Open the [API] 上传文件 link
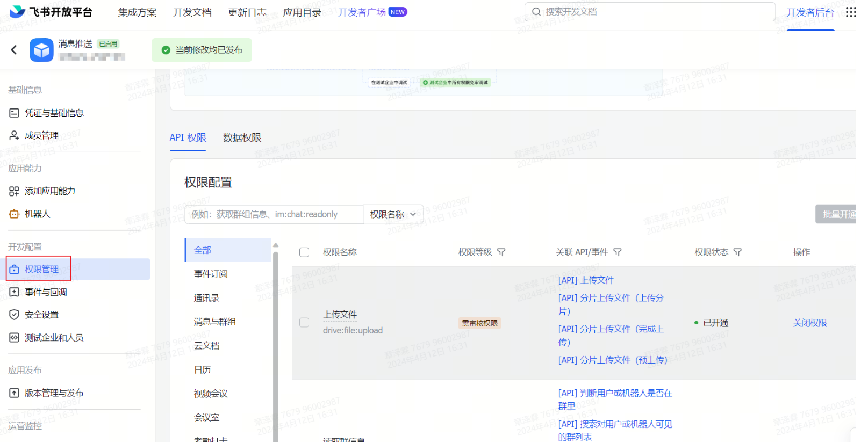The image size is (868, 443). (x=586, y=280)
